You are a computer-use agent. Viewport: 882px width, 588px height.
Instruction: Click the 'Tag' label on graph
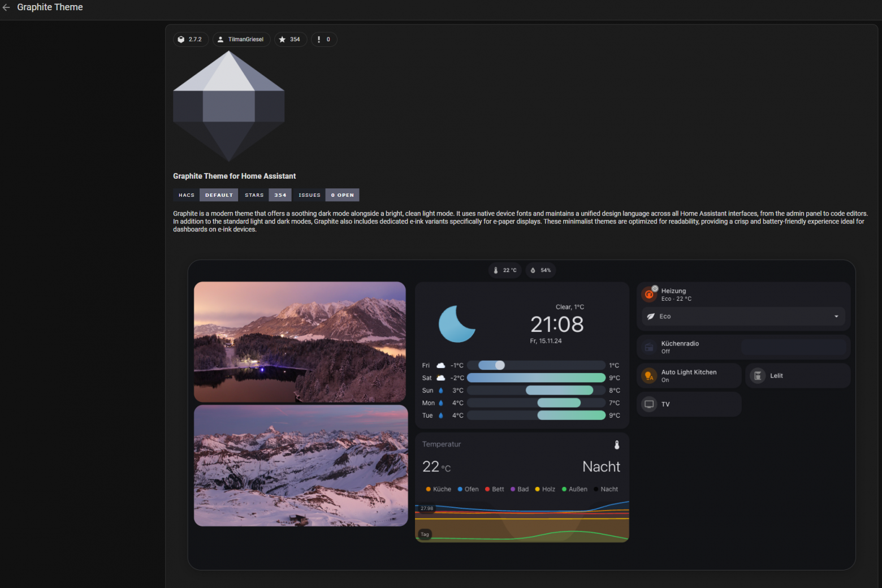tap(425, 534)
